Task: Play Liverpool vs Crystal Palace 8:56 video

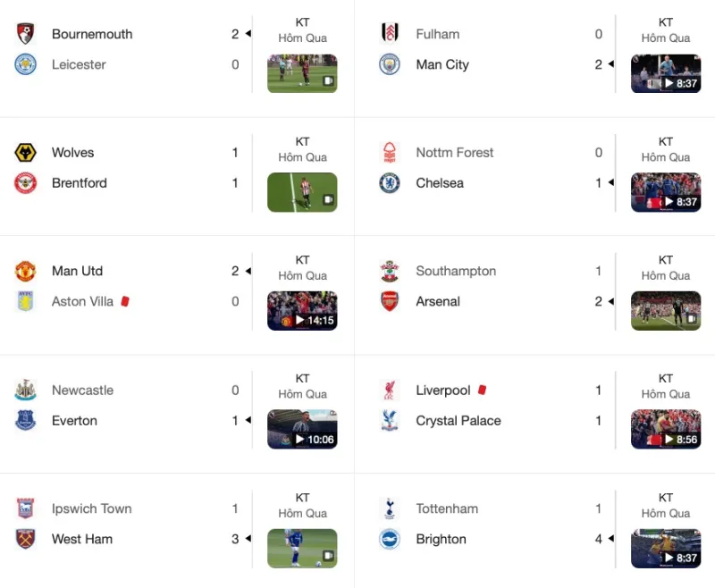Action: click(x=666, y=429)
